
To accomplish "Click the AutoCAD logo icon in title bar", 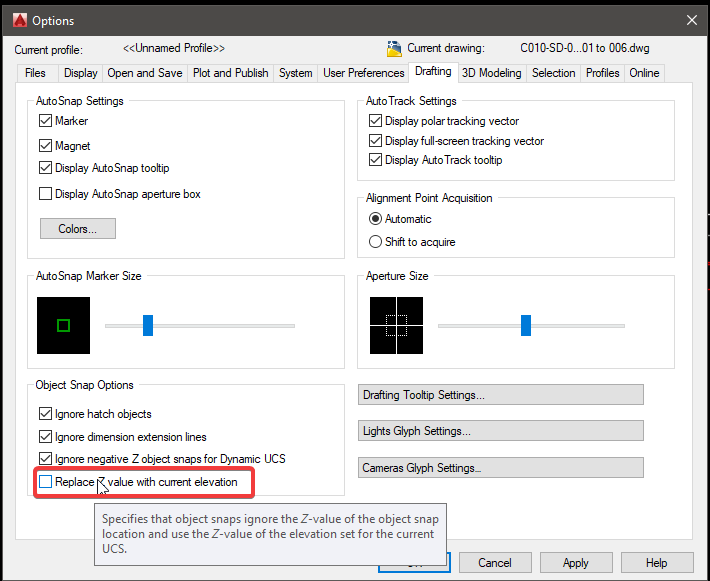I will tap(19, 20).
